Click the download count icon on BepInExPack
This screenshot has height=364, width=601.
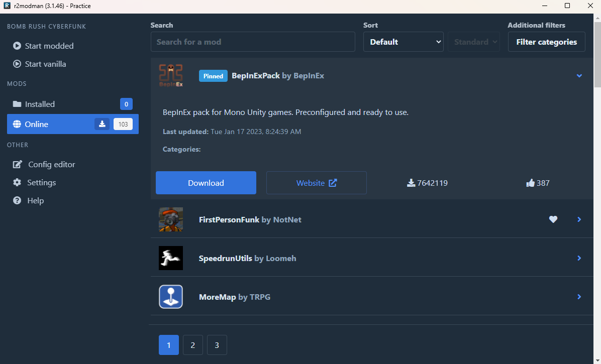[411, 183]
